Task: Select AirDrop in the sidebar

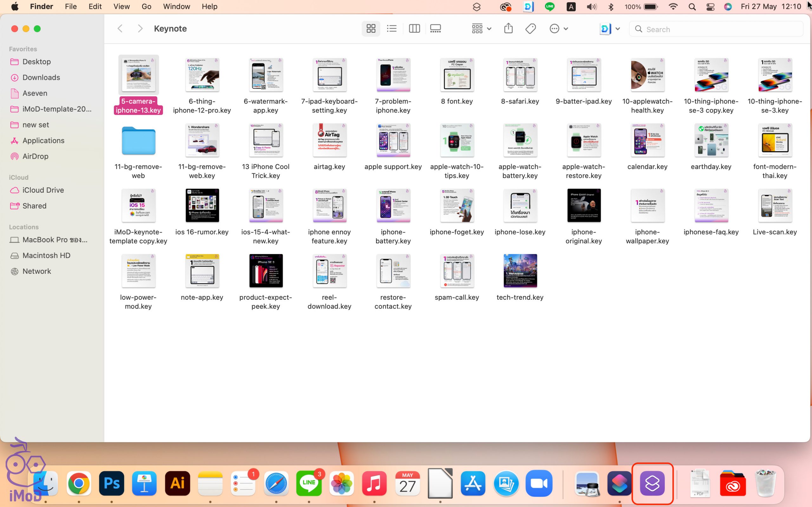Action: [35, 156]
